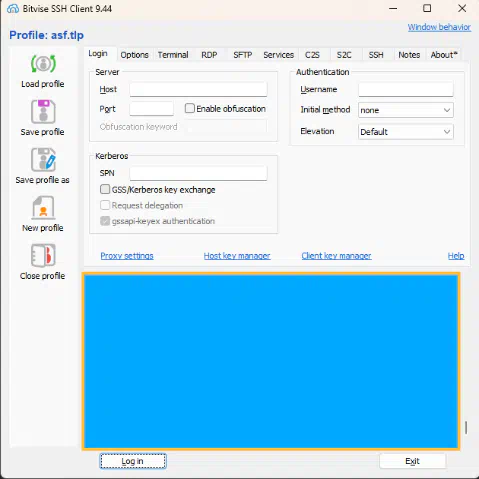The image size is (479, 479).
Task: Open Proxy settings link
Action: [127, 256]
